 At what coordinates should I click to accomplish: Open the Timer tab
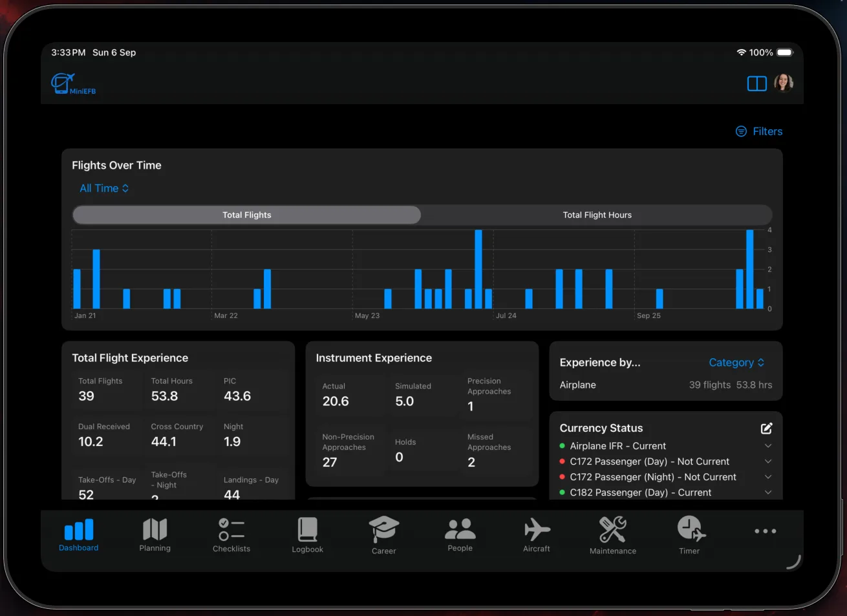coord(689,535)
